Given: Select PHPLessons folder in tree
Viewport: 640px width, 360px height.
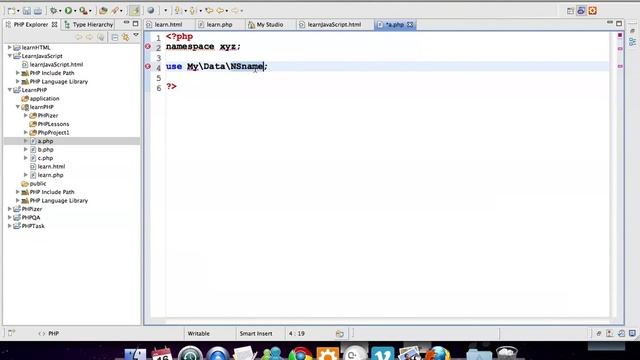Looking at the screenshot, I should (x=53, y=124).
